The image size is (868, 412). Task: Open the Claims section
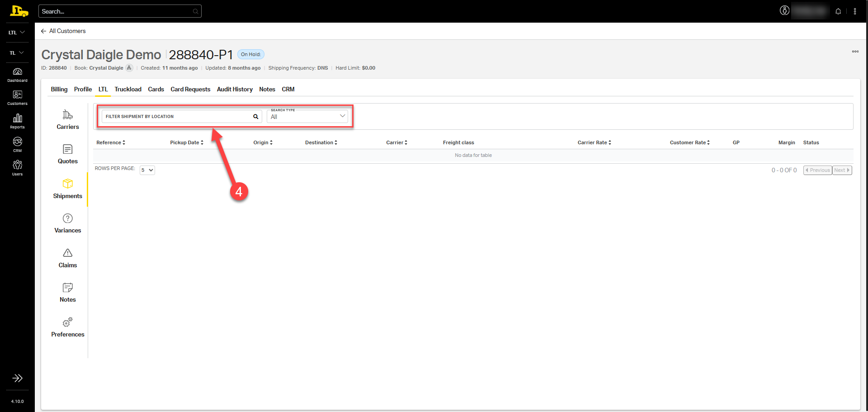(x=68, y=258)
